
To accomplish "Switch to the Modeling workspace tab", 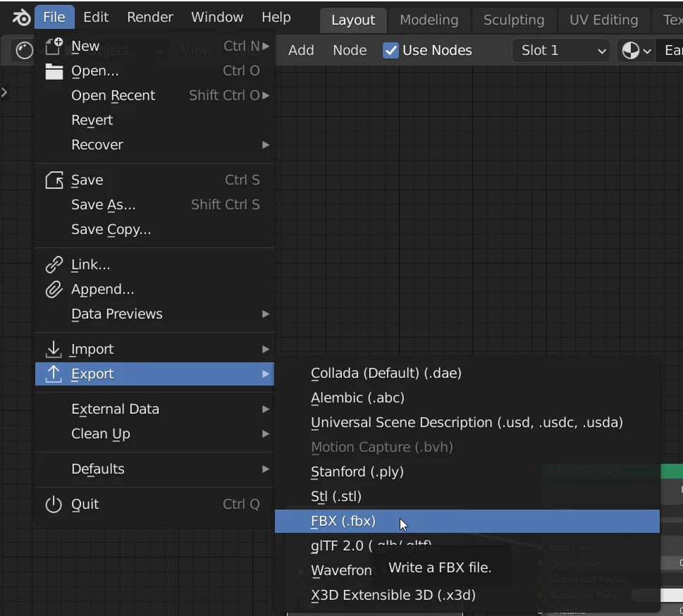I will [x=429, y=20].
